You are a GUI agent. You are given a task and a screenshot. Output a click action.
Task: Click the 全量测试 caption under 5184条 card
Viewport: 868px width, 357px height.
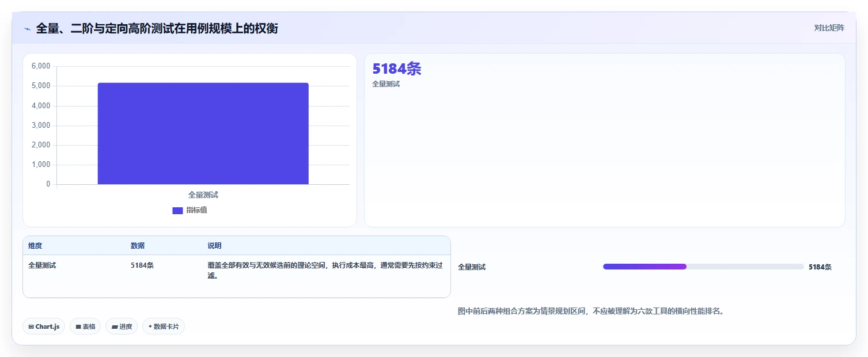[x=386, y=84]
